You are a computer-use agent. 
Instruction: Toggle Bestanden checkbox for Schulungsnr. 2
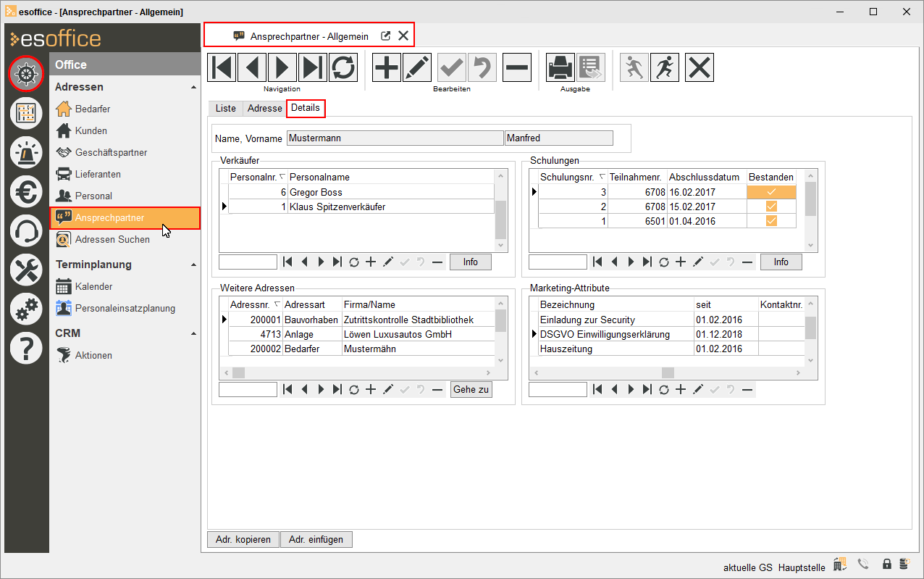point(771,207)
